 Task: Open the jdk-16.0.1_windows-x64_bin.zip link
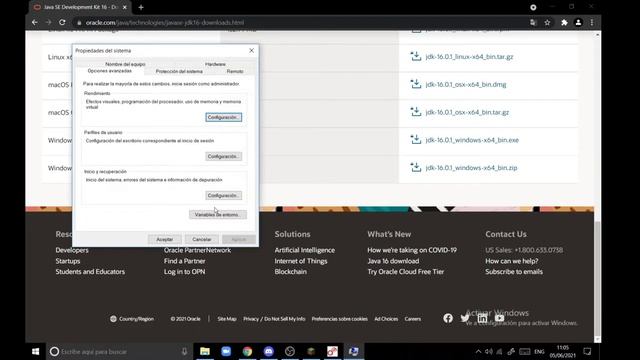(471, 168)
